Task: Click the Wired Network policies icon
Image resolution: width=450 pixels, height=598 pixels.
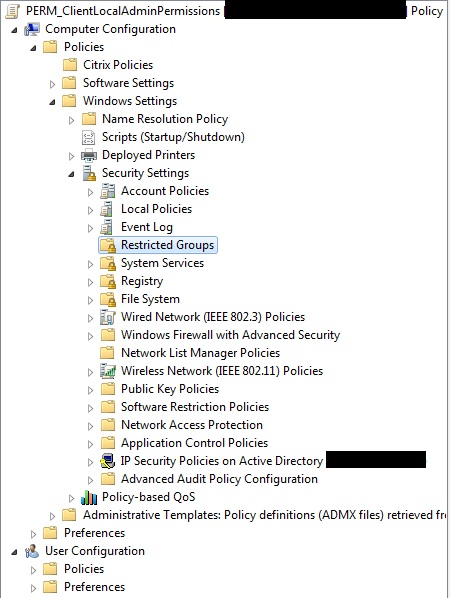Action: [x=108, y=317]
